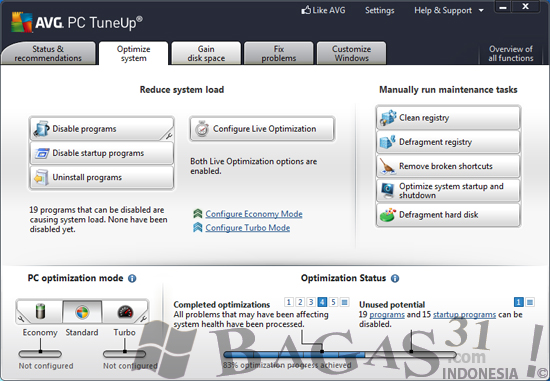Image resolution: width=550 pixels, height=381 pixels.
Task: Start Defragment hard disk
Action: point(448,215)
